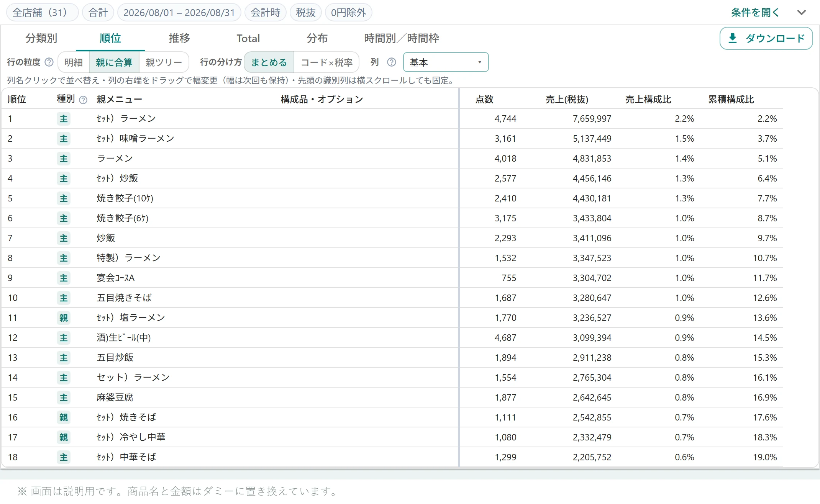820x504 pixels.
Task: Click the date range chip 2026/08/01 – 2026/08/31
Action: tap(179, 12)
